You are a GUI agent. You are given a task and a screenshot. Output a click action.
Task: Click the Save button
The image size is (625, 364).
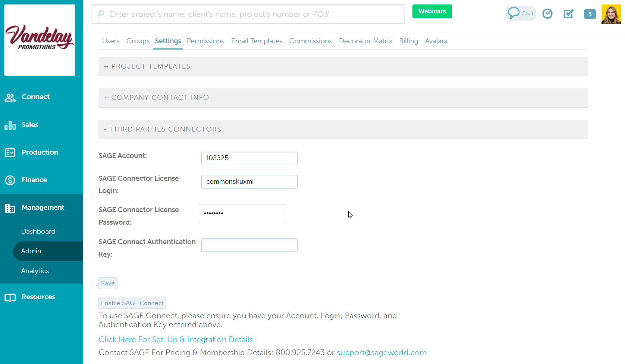108,283
